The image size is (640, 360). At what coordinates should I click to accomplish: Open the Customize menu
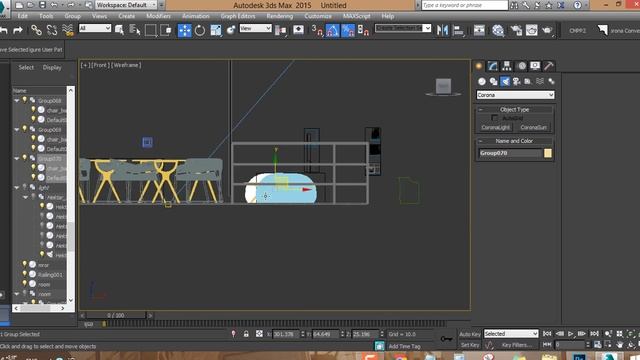(x=318, y=16)
